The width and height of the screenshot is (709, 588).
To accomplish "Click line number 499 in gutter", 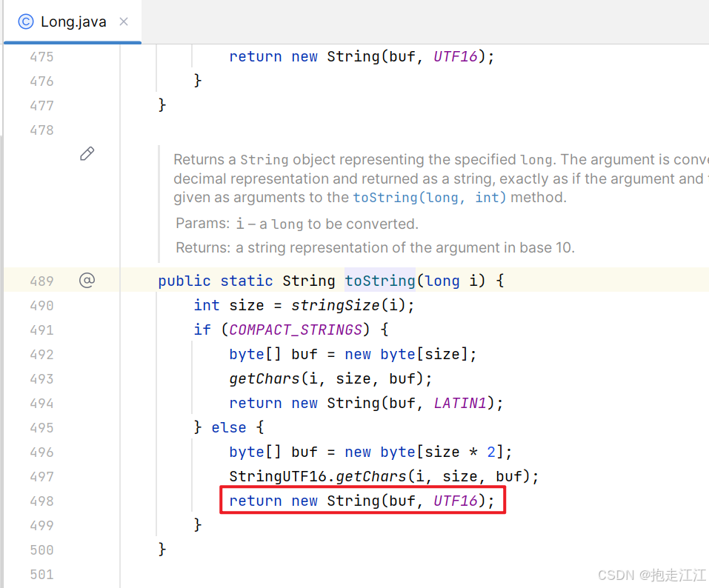I will coord(41,525).
